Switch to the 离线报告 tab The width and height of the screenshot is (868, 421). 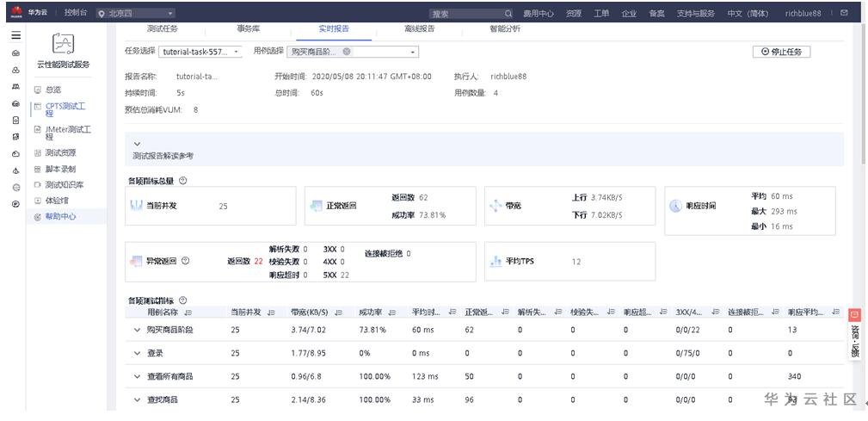click(x=419, y=28)
